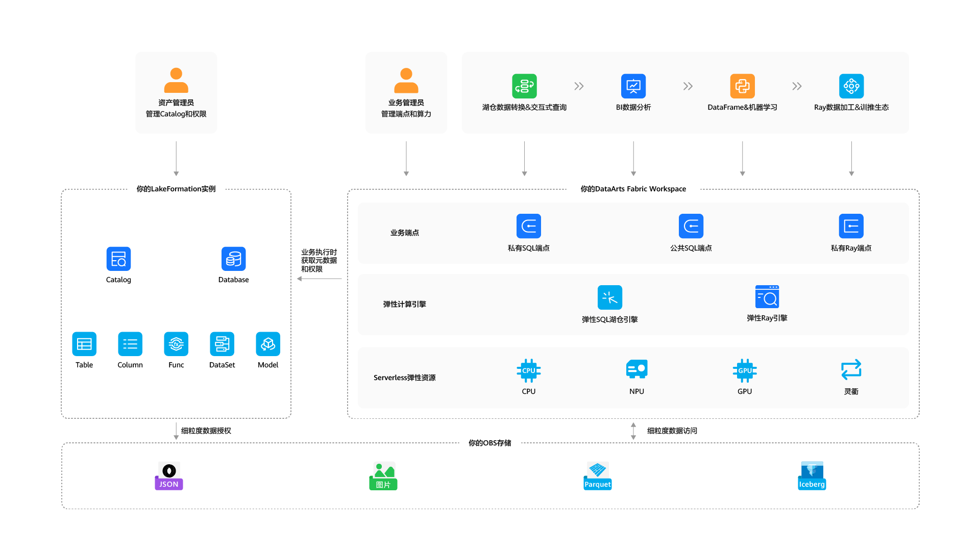
Task: Select the 公共SQL端点 icon
Action: coord(691,226)
